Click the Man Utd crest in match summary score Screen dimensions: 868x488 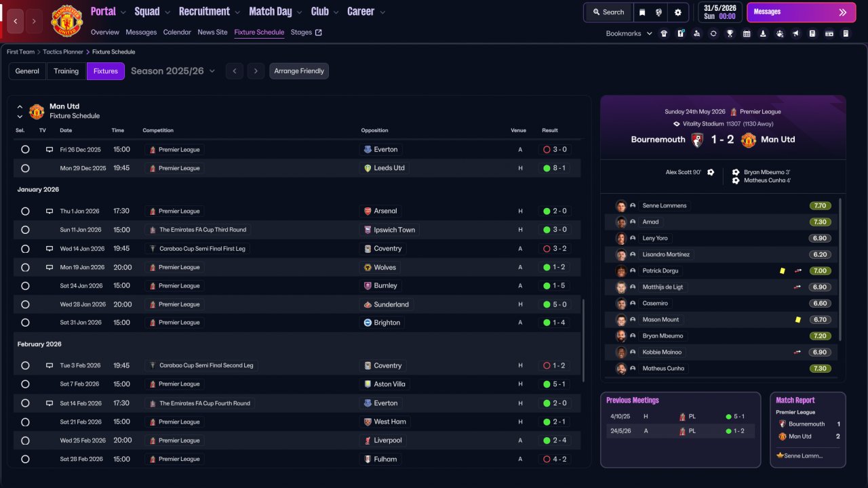(748, 140)
